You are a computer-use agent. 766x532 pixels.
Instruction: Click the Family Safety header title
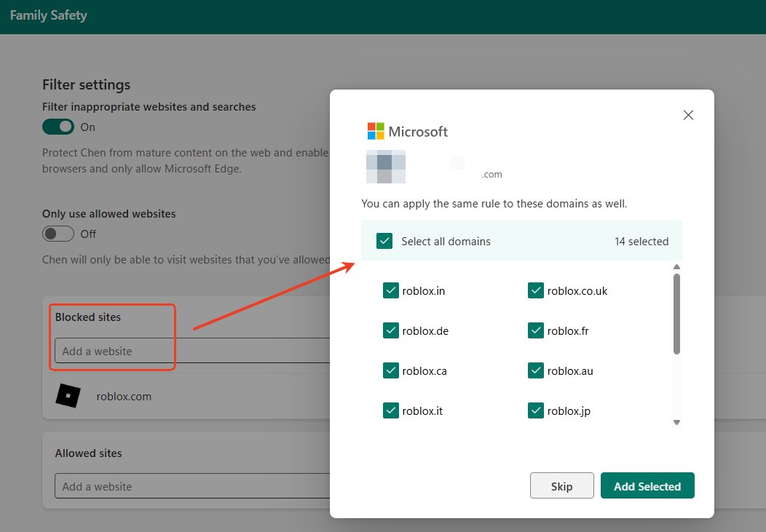(48, 15)
